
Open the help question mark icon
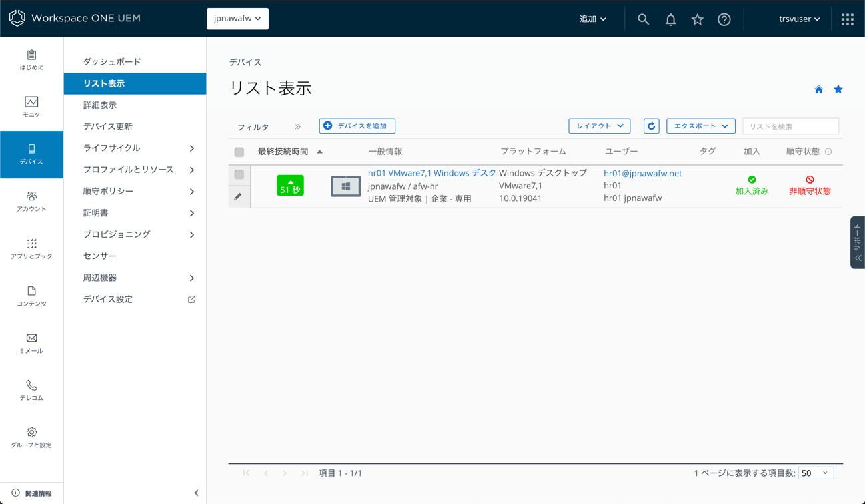click(724, 19)
